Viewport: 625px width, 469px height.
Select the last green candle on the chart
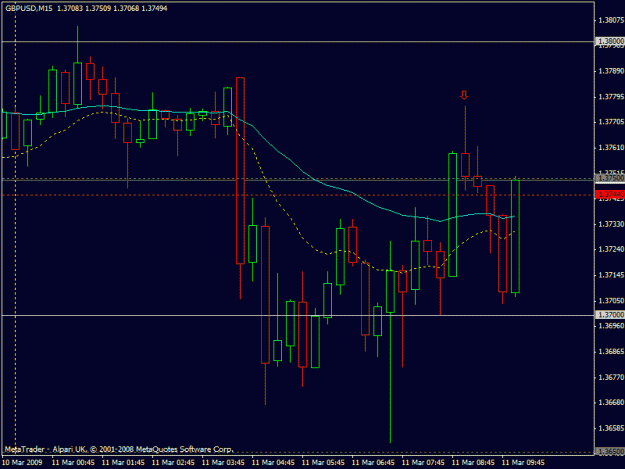515,237
